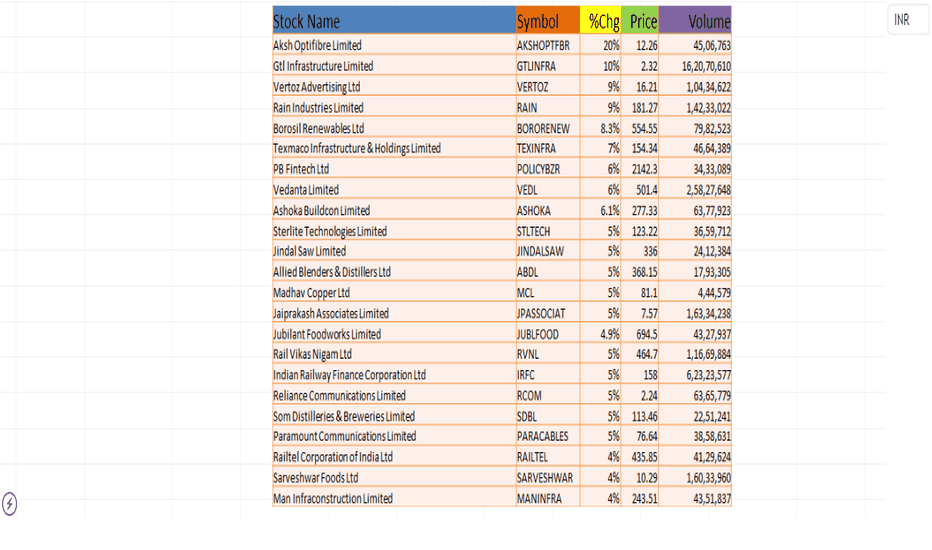Click the purple lightning bolt icon
The height and width of the screenshot is (550, 932).
tap(10, 504)
